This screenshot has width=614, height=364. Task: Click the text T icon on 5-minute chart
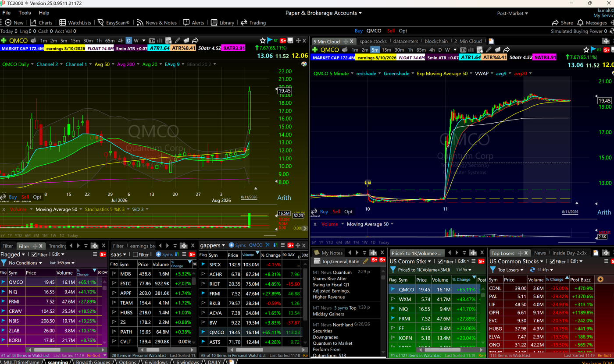point(463,50)
